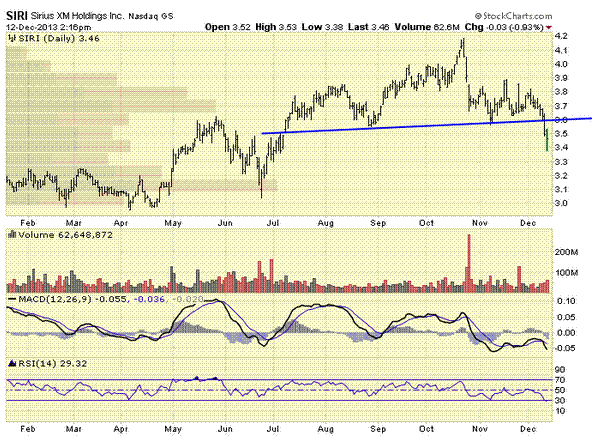Click the 3.0 price axis label
Viewport: 592px width, 444px height.
(561, 203)
